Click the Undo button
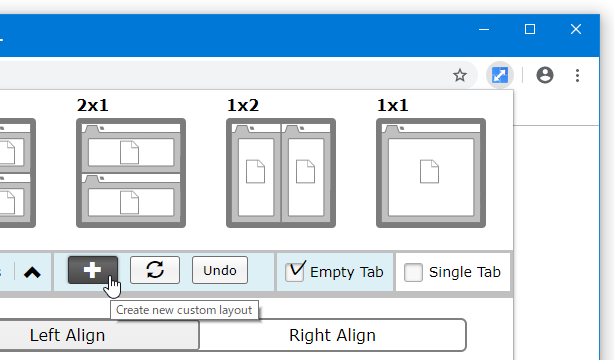The image size is (614, 360). (x=220, y=270)
